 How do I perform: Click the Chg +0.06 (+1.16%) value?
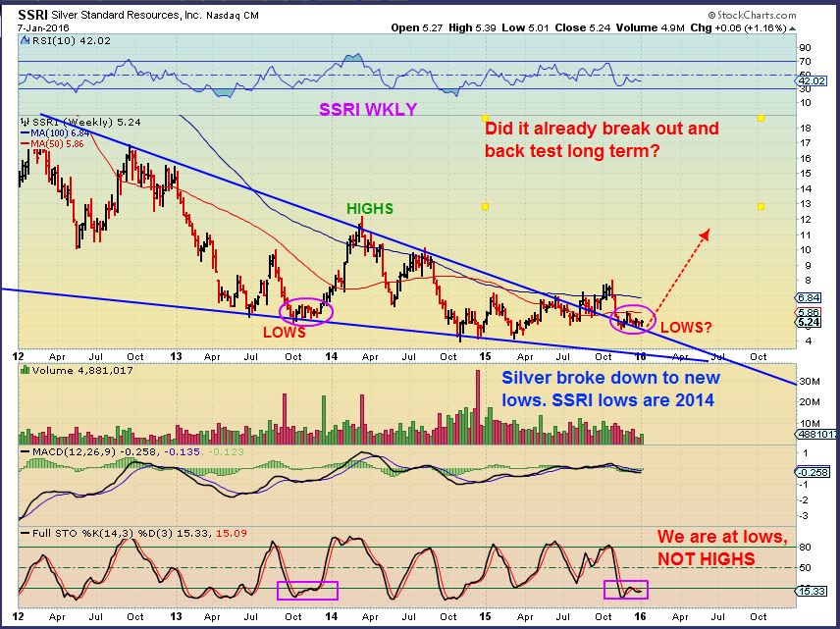[738, 27]
